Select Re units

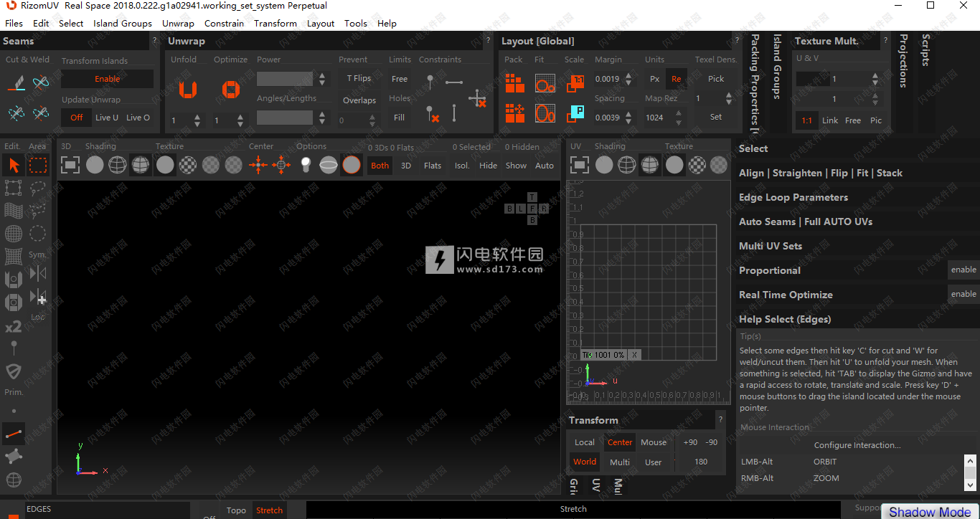(x=676, y=79)
